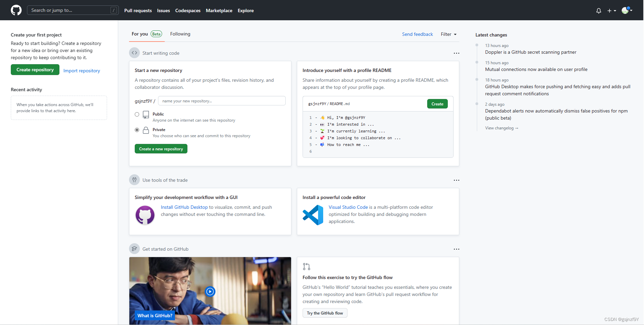The height and width of the screenshot is (325, 644).
Task: Open Mutual connections changelog entry
Action: tap(536, 69)
